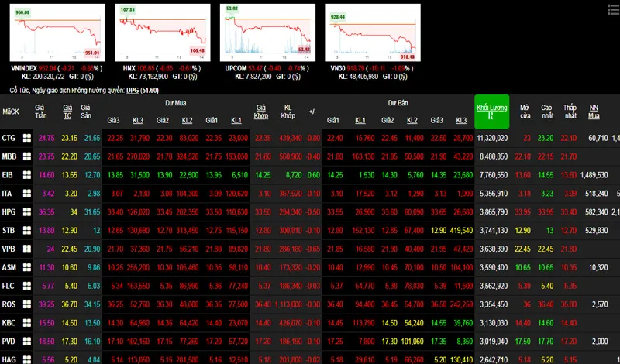
Task: Click the KL3 header under Dư Mua
Action: (x=138, y=120)
